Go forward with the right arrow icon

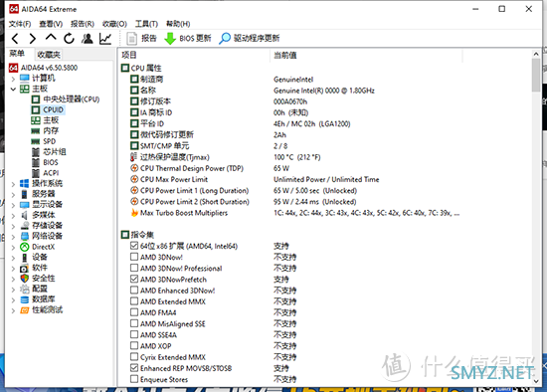coord(32,39)
